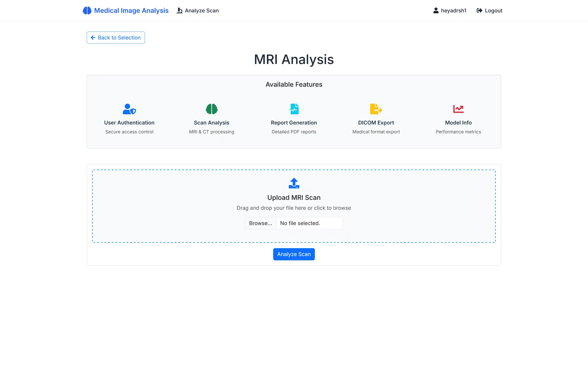Click the blue brain logo icon
Image resolution: width=588 pixels, height=365 pixels.
pyautogui.click(x=87, y=10)
